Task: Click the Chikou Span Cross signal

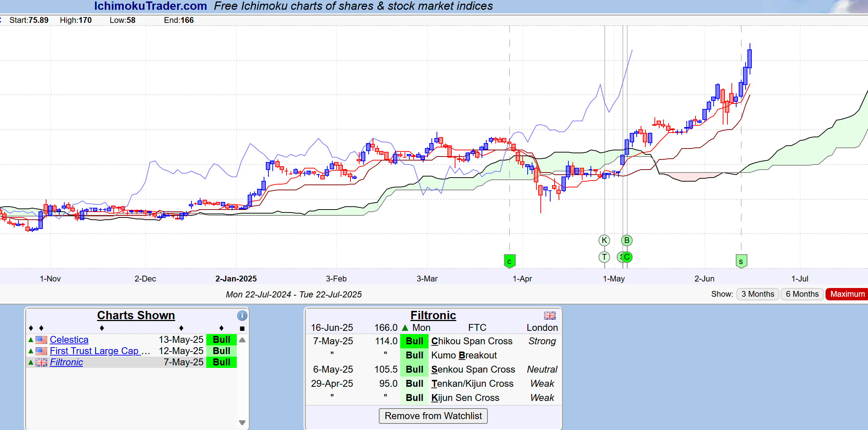Action: [472, 341]
